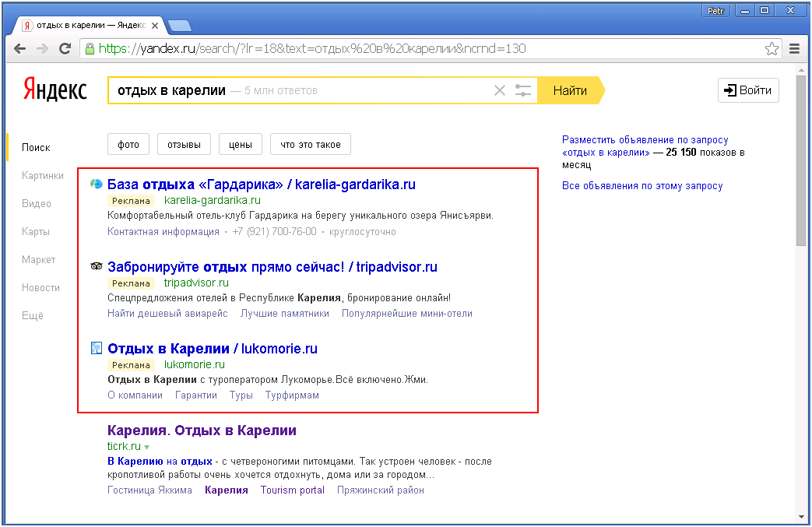Bookmark page with star icon
This screenshot has height=527, width=812.
[x=772, y=48]
